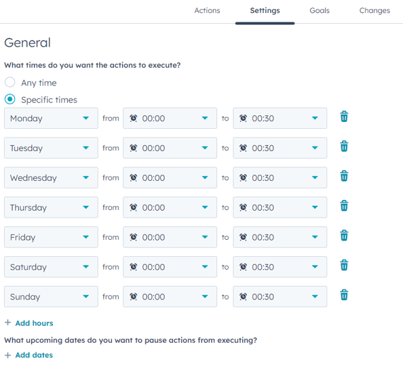Open the Thursday day dropdown
This screenshot has width=403, height=372.
(x=51, y=207)
